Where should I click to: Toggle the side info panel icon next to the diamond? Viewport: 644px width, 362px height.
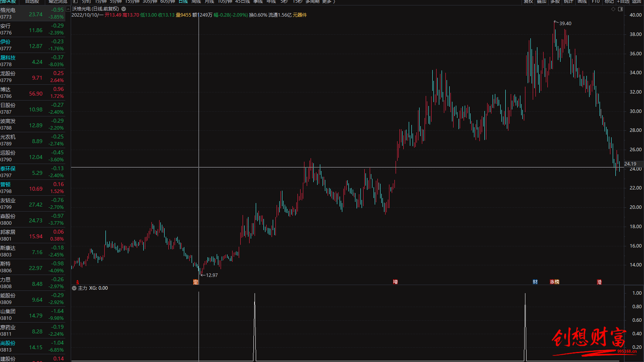pos(620,9)
